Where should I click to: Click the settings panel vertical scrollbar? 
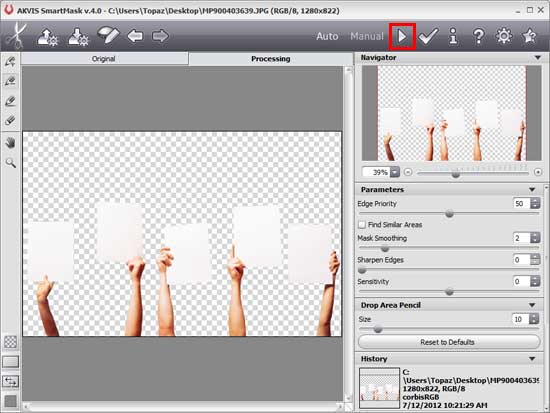tap(546, 297)
